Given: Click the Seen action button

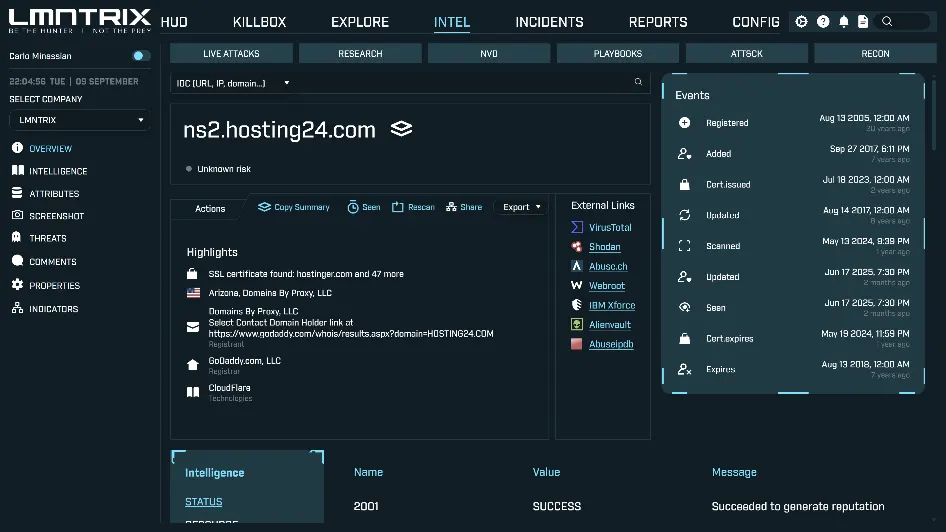Looking at the screenshot, I should [364, 207].
